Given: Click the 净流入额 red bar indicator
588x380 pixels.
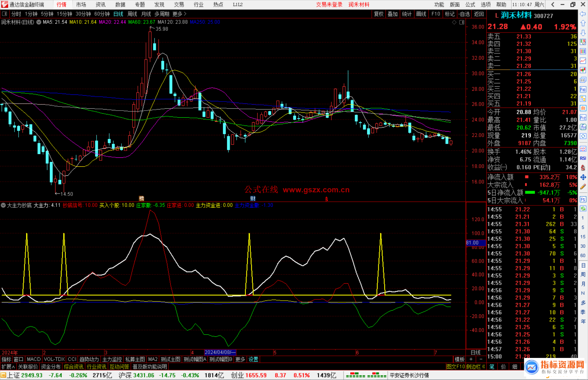Looking at the screenshot, I should coord(527,177).
